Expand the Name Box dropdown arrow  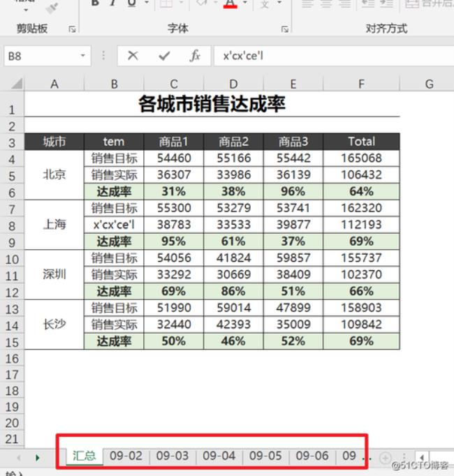click(82, 56)
